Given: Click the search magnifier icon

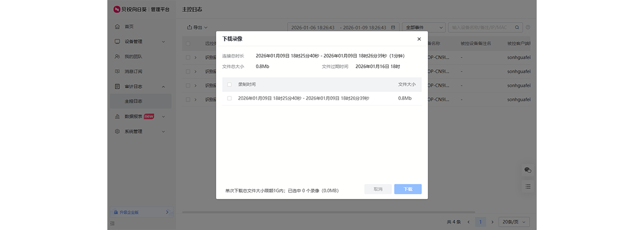Looking at the screenshot, I should pos(517,27).
